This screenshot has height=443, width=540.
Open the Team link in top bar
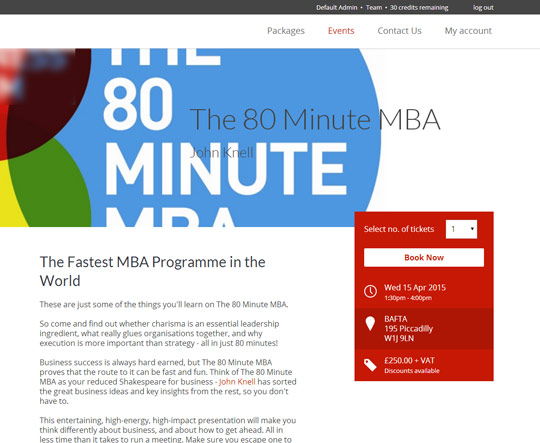point(374,8)
